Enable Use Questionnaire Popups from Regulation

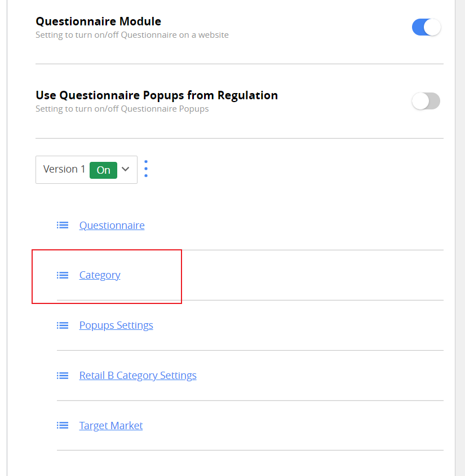(x=426, y=101)
